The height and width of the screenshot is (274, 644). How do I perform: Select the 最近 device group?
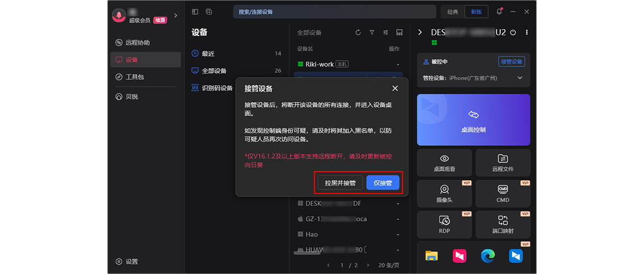(x=237, y=54)
